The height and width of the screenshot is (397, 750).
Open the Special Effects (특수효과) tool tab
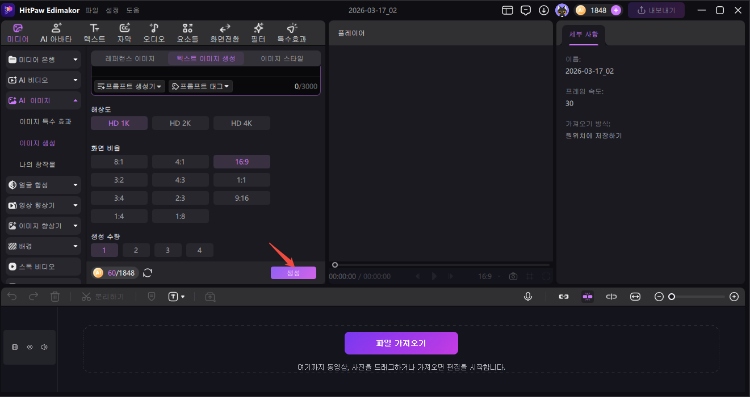(292, 33)
